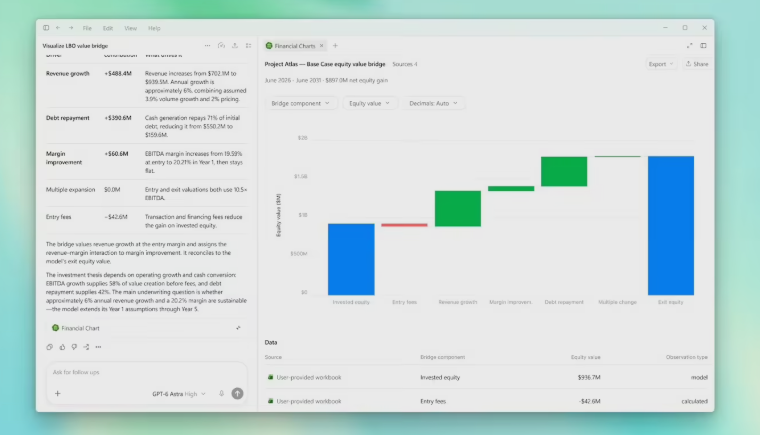This screenshot has width=760, height=435.
Task: Open conversation more options (three dots) in header
Action: pyautogui.click(x=207, y=46)
